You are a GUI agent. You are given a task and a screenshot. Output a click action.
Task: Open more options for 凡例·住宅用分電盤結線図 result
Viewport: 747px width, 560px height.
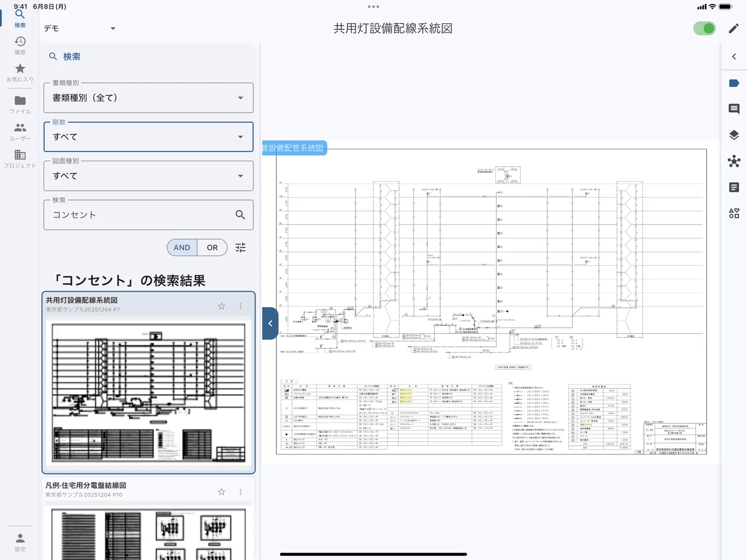tap(241, 491)
